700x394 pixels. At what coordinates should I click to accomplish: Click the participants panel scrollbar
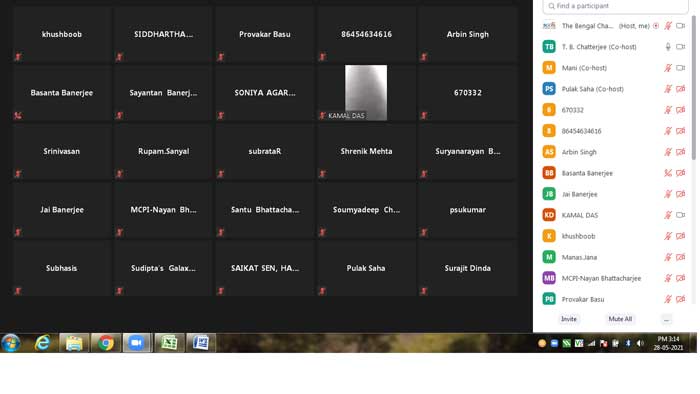693,87
